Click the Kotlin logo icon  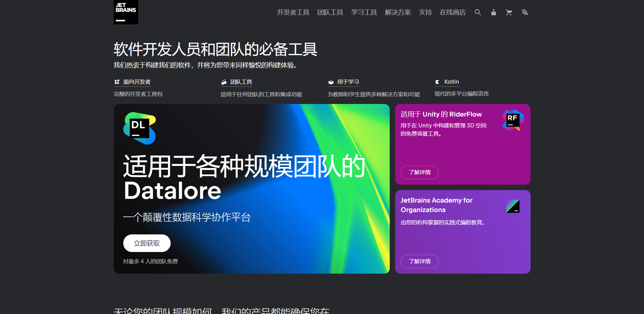point(437,82)
